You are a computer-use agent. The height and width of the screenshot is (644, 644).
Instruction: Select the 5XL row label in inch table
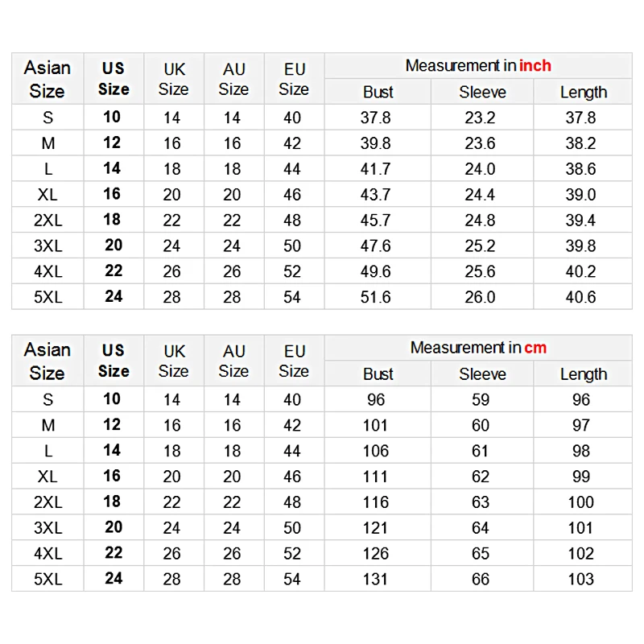click(x=47, y=297)
